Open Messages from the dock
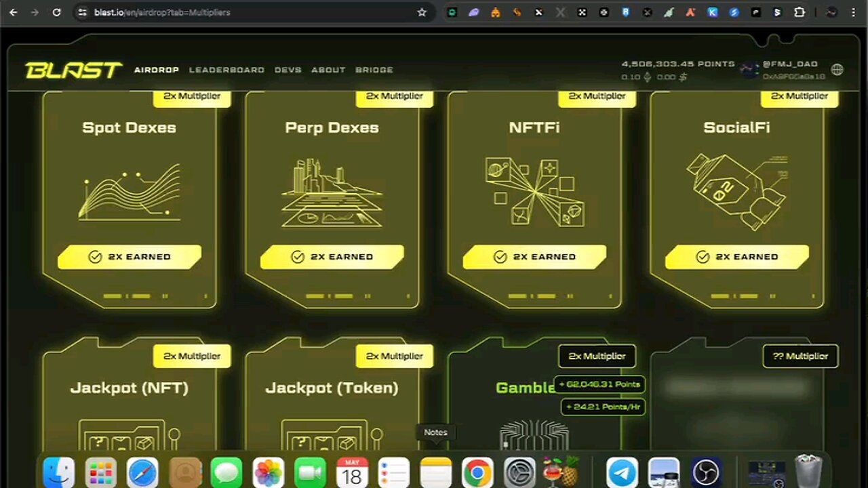Screen dimensions: 868x488 (226, 472)
